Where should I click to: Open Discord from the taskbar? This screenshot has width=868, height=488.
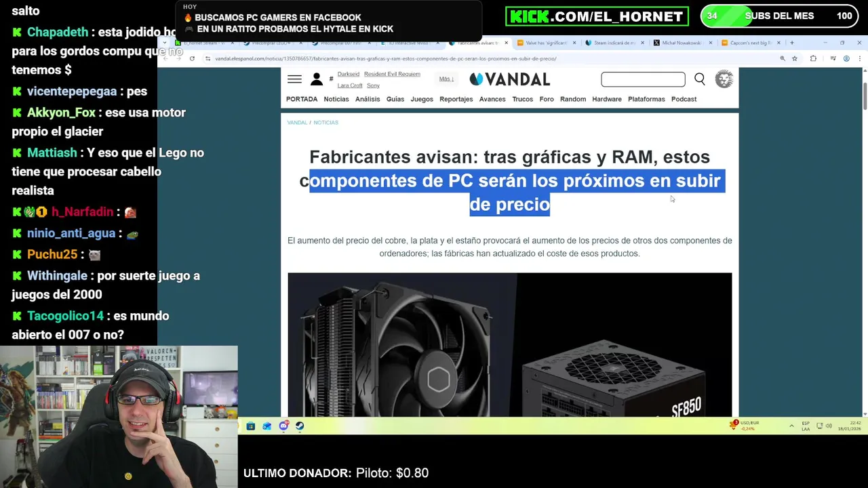point(283,426)
